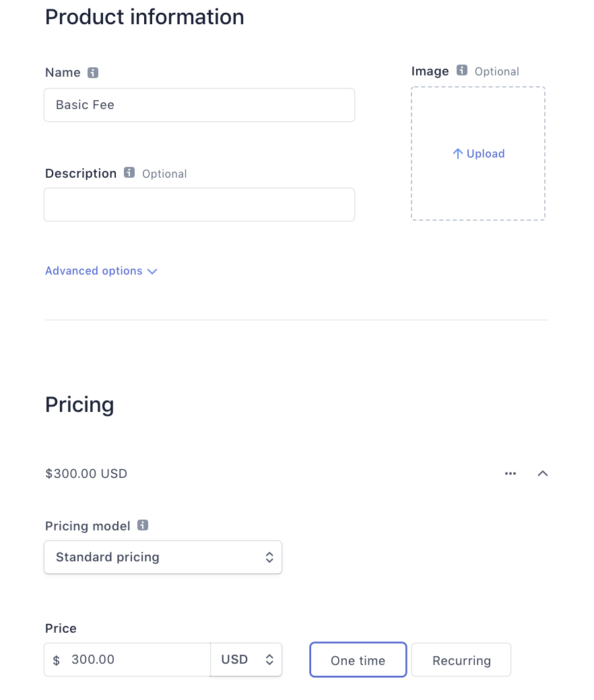Select One time billing option
The image size is (594, 700).
click(358, 660)
